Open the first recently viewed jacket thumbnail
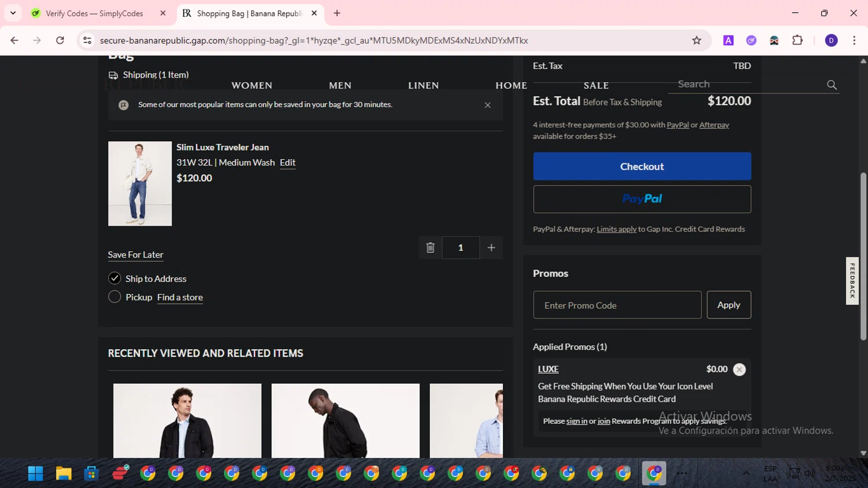Viewport: 868px width, 488px height. click(187, 421)
